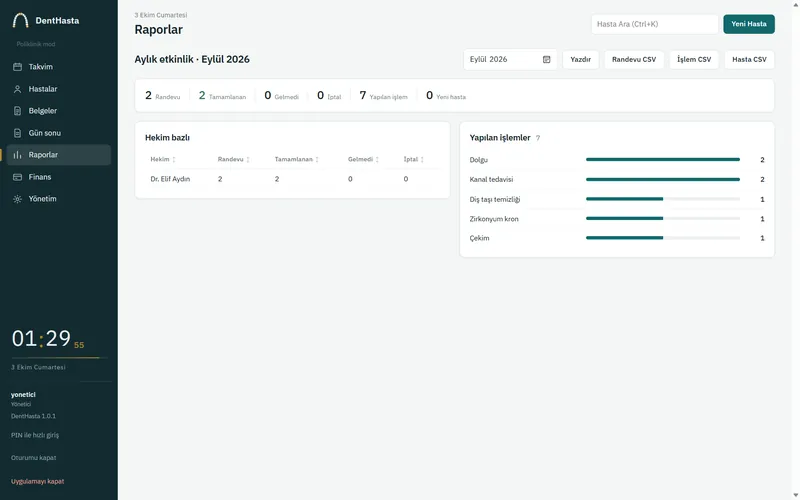Click the Çekim progress bar
The width and height of the screenshot is (800, 500).
click(663, 238)
